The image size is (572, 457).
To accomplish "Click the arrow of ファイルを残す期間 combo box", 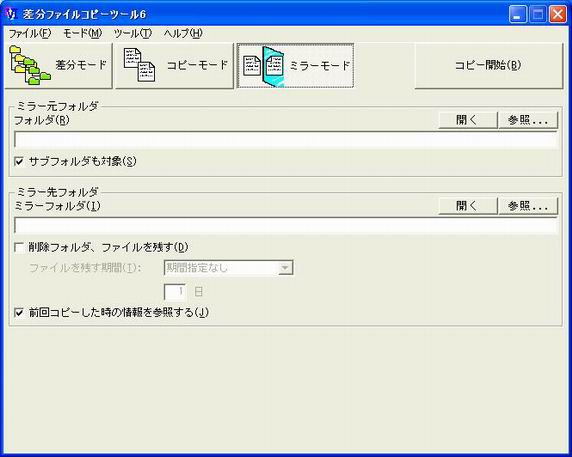I will tap(285, 268).
